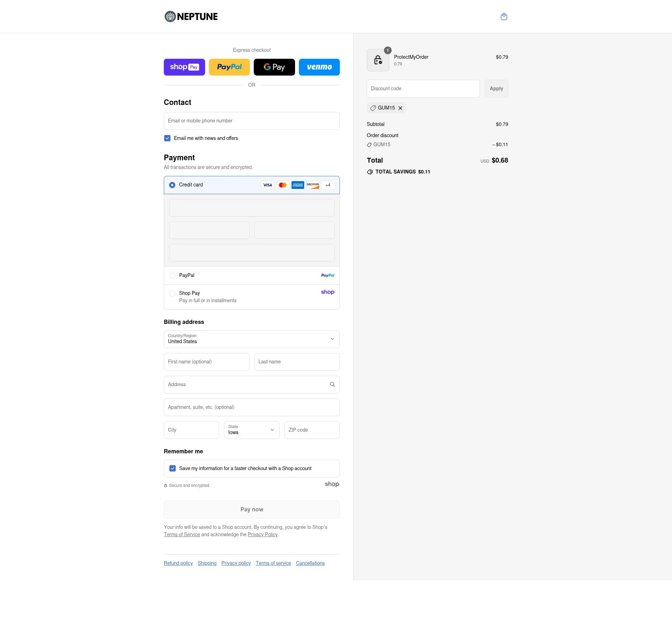The width and height of the screenshot is (672, 631).
Task: Click the +4 badge to view more card types
Action: pos(328,185)
